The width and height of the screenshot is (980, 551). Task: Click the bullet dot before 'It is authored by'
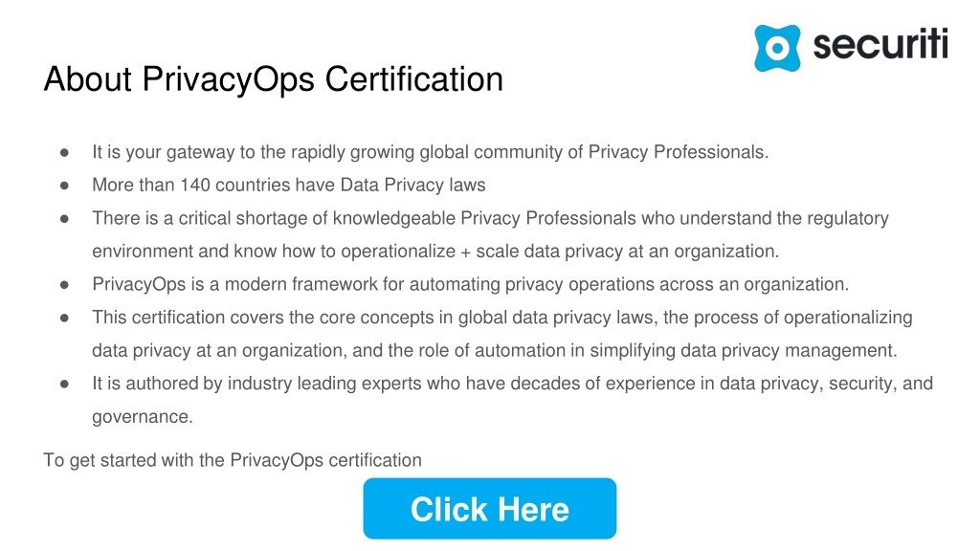point(64,385)
